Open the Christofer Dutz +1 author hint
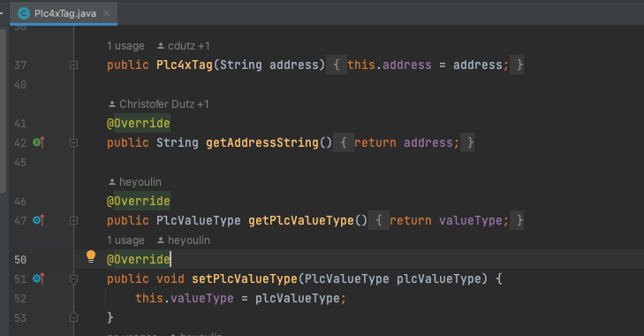 pyautogui.click(x=158, y=104)
